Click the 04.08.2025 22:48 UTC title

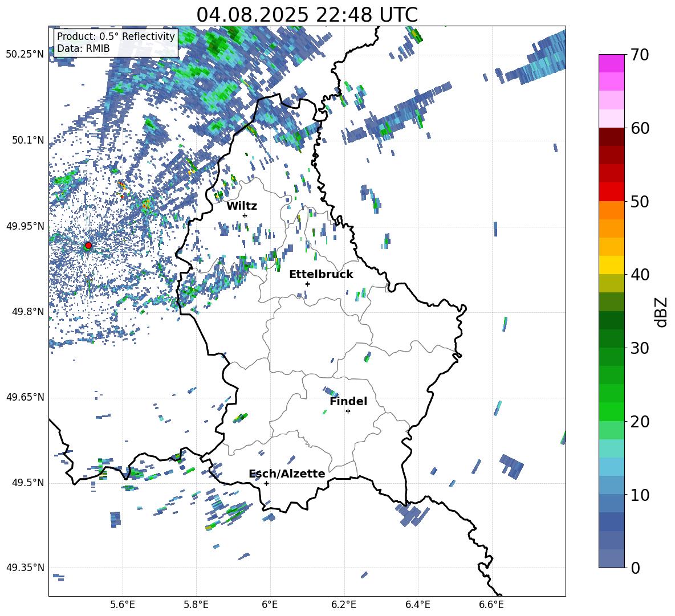[x=307, y=15]
